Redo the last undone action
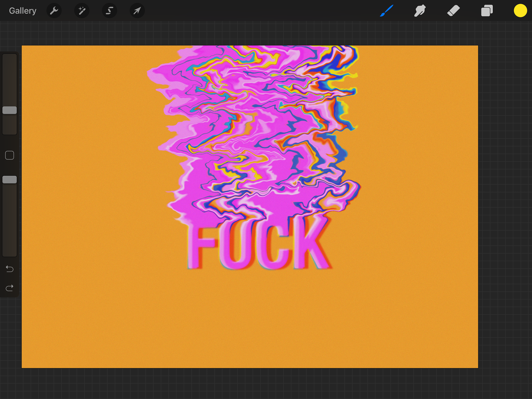This screenshot has width=532, height=399. (x=10, y=288)
